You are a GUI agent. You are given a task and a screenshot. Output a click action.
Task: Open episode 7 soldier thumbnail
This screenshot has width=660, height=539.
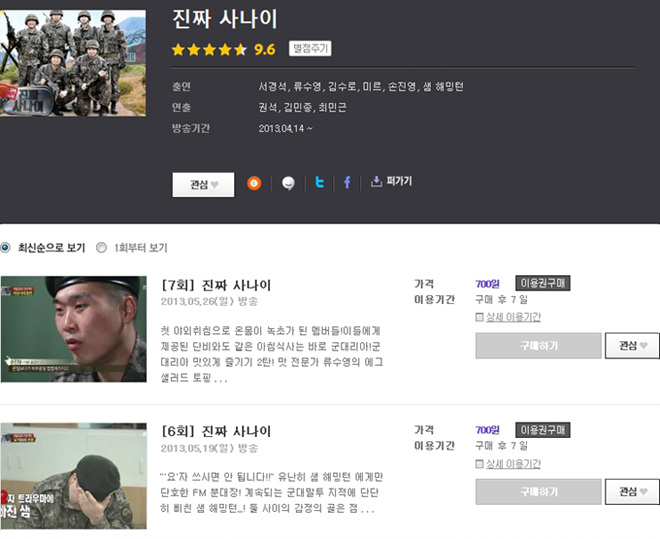point(74,329)
